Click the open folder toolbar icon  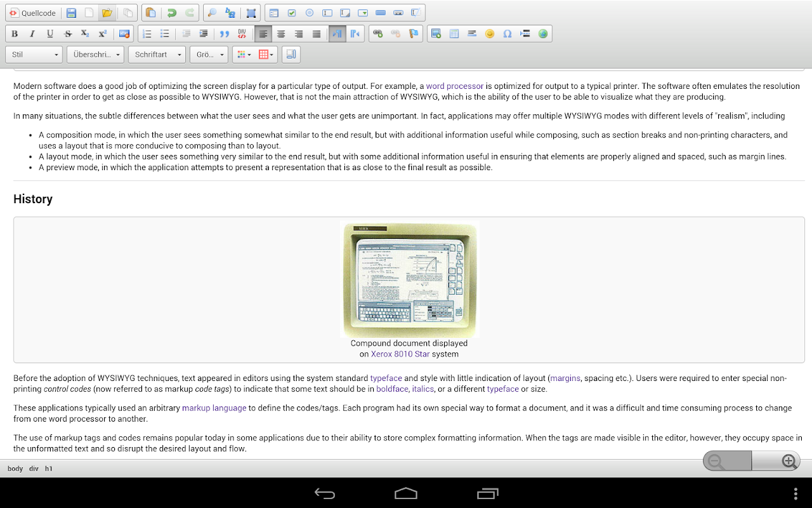coord(107,13)
